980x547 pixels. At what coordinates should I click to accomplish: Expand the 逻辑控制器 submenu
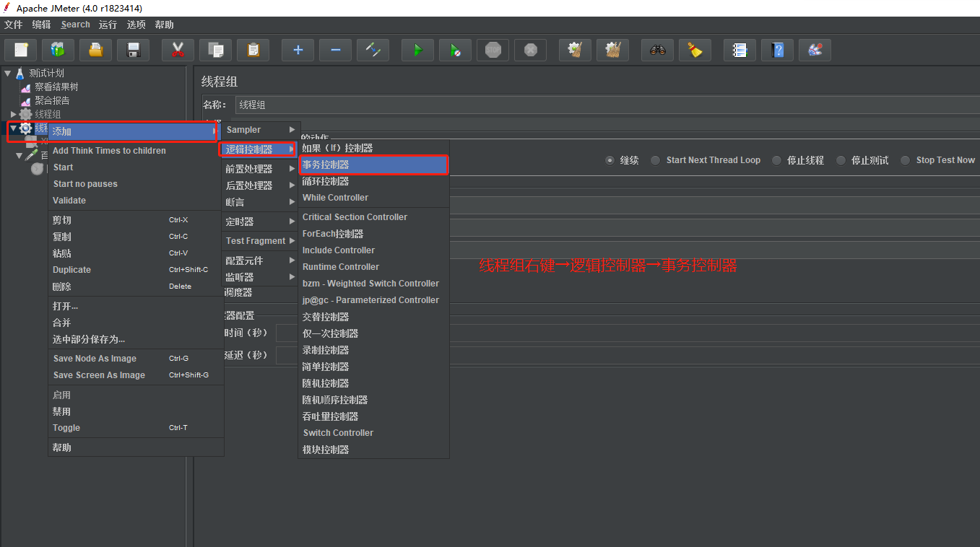[260, 149]
